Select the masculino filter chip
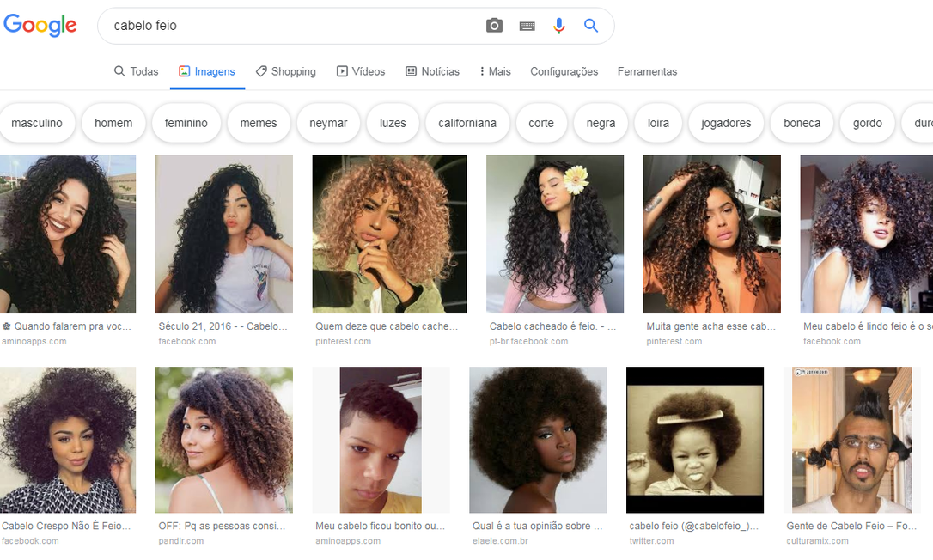This screenshot has width=933, height=560. pos(37,123)
